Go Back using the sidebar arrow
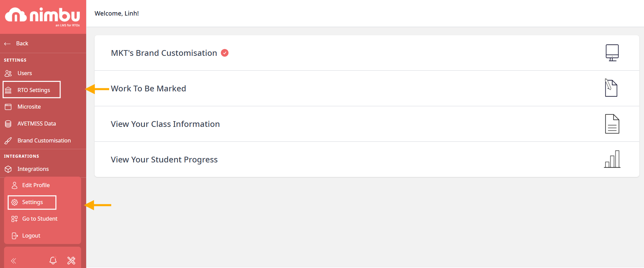Viewport: 644px width, 268px height. [16, 43]
